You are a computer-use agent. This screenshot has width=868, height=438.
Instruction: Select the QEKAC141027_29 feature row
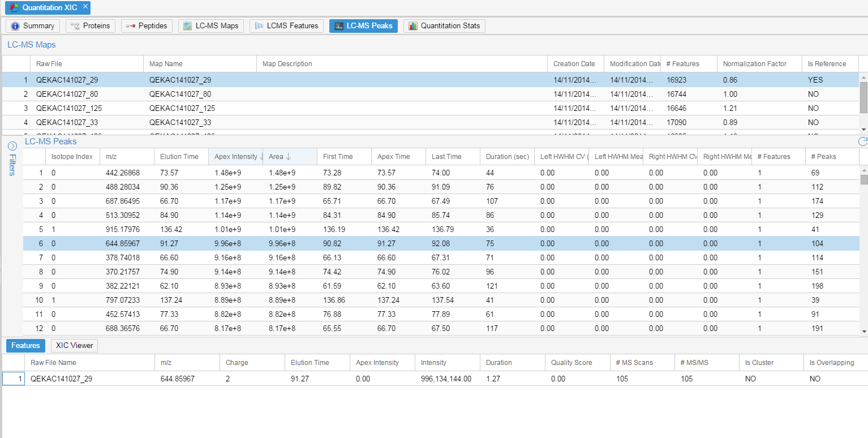pyautogui.click(x=61, y=379)
